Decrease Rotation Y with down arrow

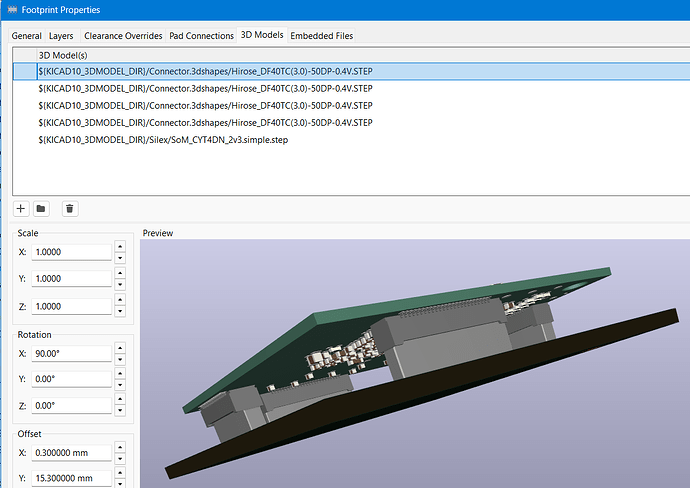pos(120,385)
